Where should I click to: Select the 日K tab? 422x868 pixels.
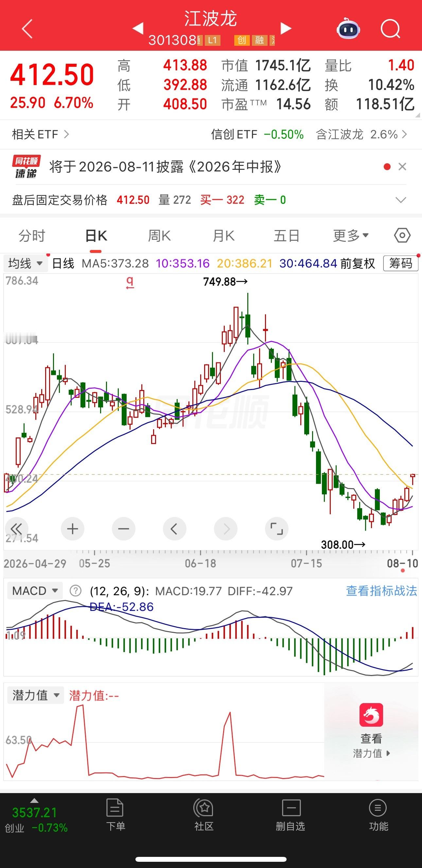coord(96,236)
